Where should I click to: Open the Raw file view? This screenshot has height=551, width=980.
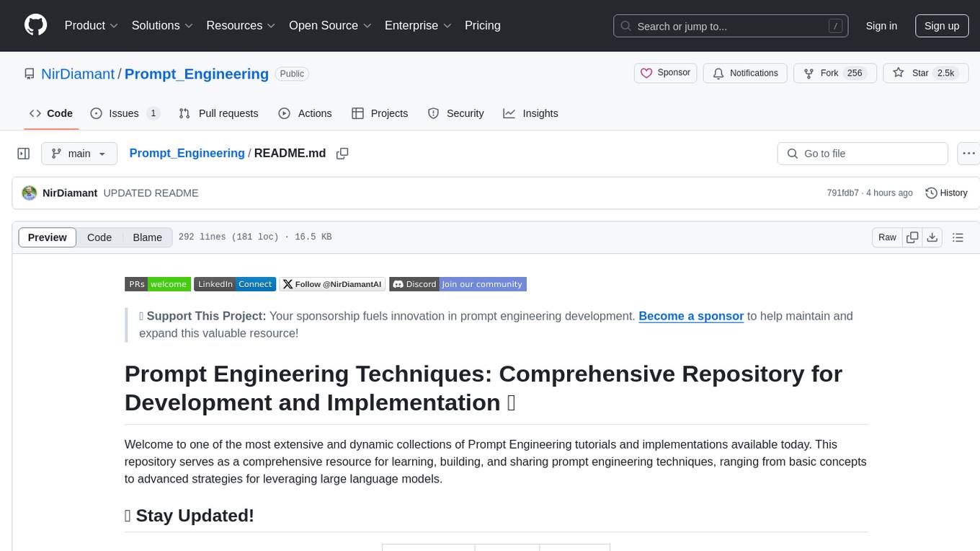(887, 237)
